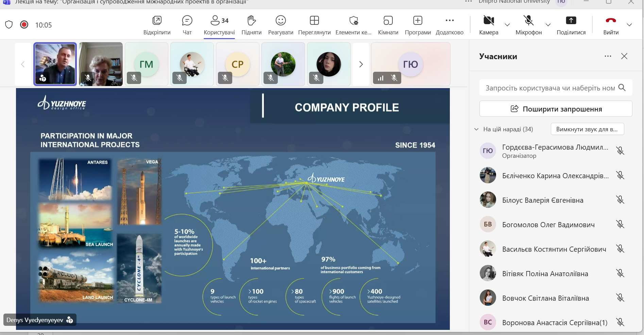Viewport: 644px width, 335px height.
Task: Open Переглянути view options
Action: 314,25
